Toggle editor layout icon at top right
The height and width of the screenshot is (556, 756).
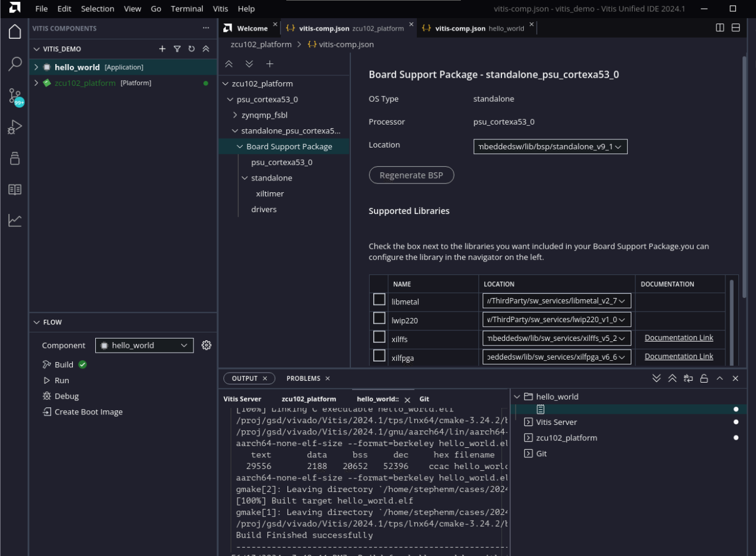click(735, 28)
